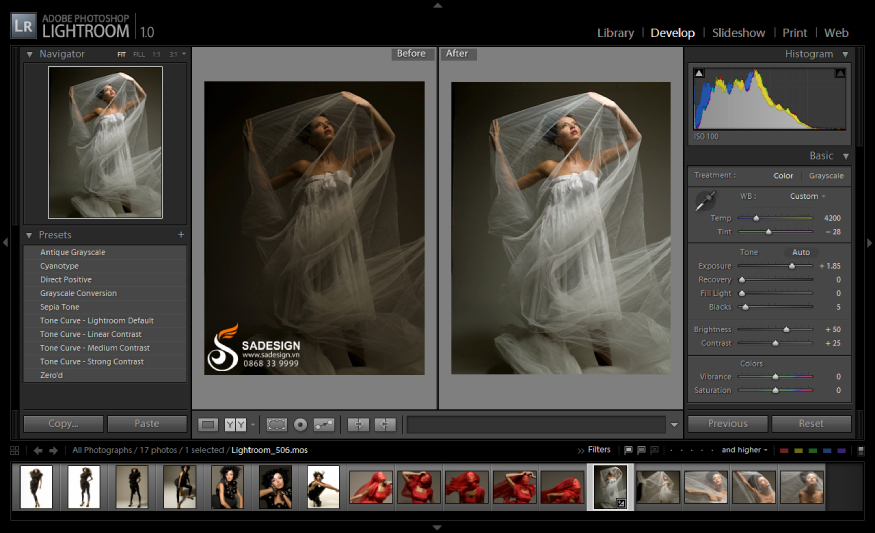Select the Crop overlay tool

[x=277, y=425]
